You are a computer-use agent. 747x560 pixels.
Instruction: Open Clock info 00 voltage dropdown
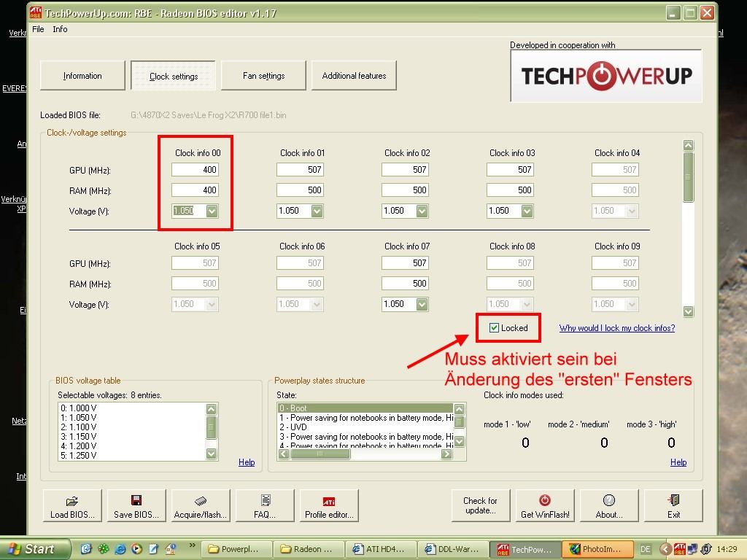tap(212, 211)
